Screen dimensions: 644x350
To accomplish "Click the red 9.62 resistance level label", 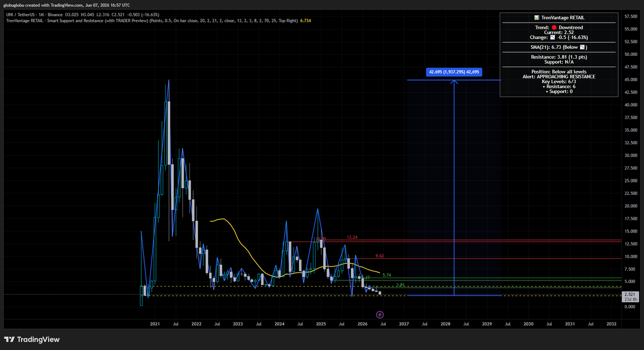I will pos(380,256).
